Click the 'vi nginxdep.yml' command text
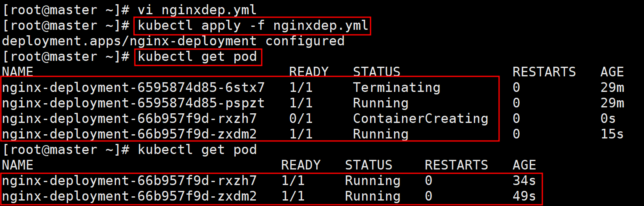644x206 pixels. pos(197,9)
